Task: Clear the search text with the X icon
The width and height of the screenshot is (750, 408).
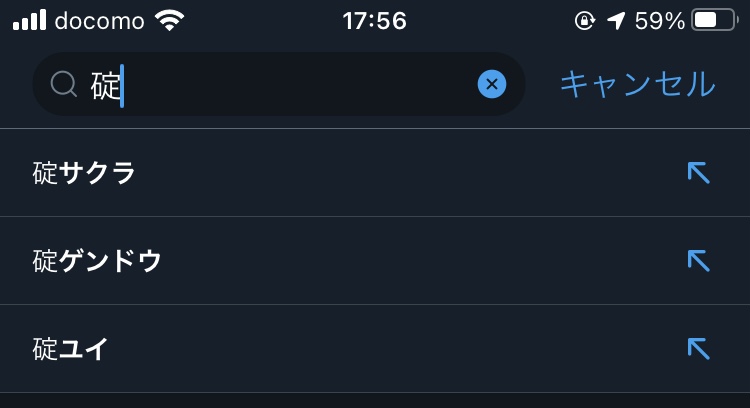Action: [491, 85]
